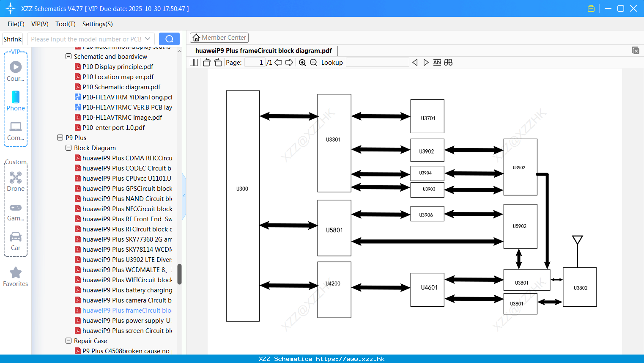644x363 pixels.
Task: Click the home icon in Member Center
Action: pos(196,38)
